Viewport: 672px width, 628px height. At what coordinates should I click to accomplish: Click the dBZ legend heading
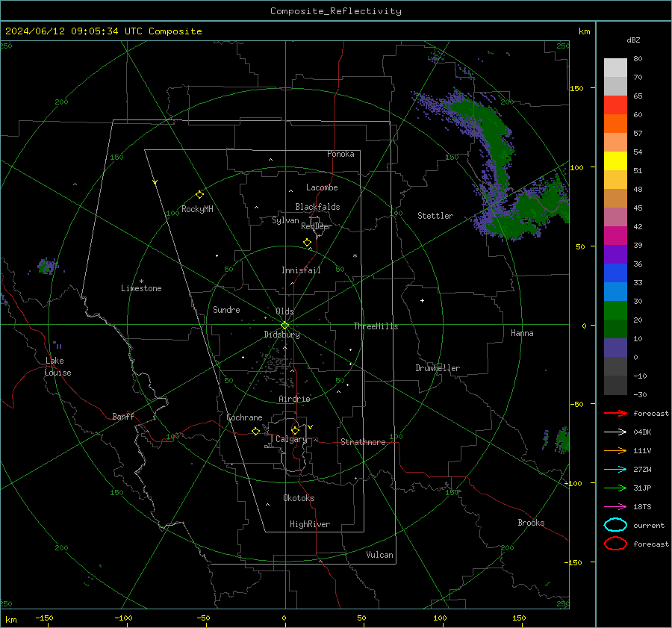pos(633,40)
